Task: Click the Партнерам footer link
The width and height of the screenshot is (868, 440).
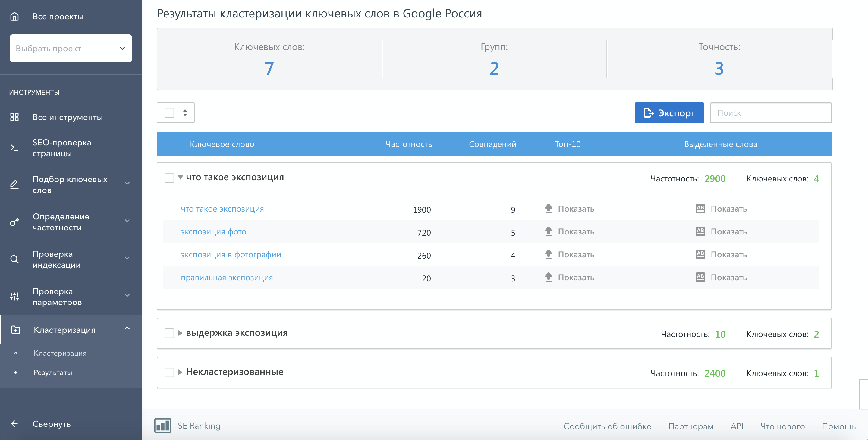Action: click(x=691, y=426)
